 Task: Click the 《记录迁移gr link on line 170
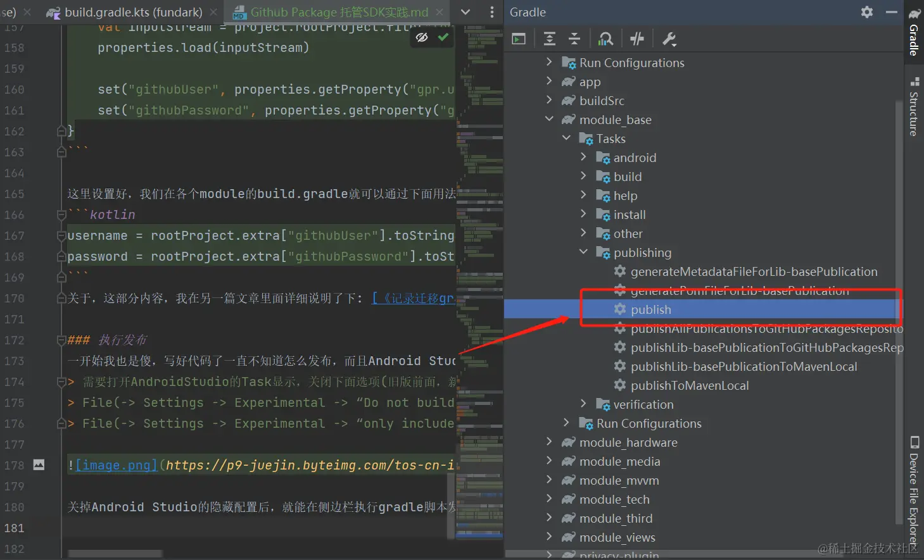[413, 298]
